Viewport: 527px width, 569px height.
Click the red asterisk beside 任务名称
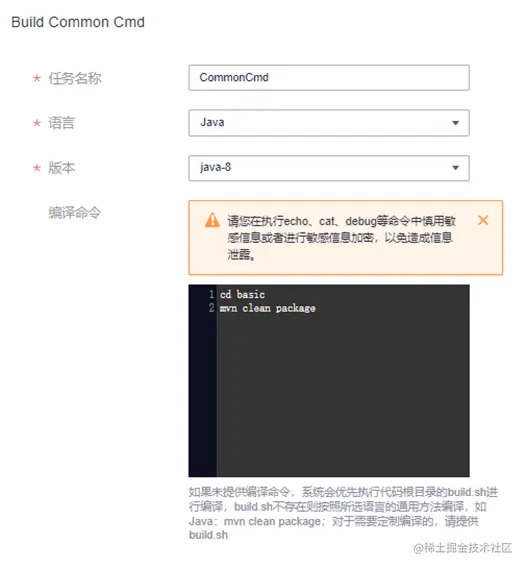coord(37,78)
